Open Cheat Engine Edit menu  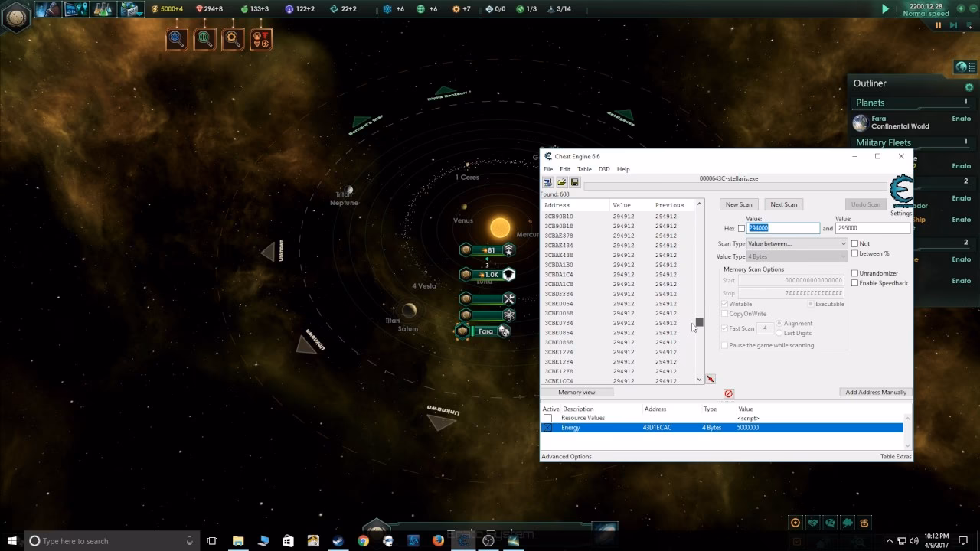click(564, 169)
